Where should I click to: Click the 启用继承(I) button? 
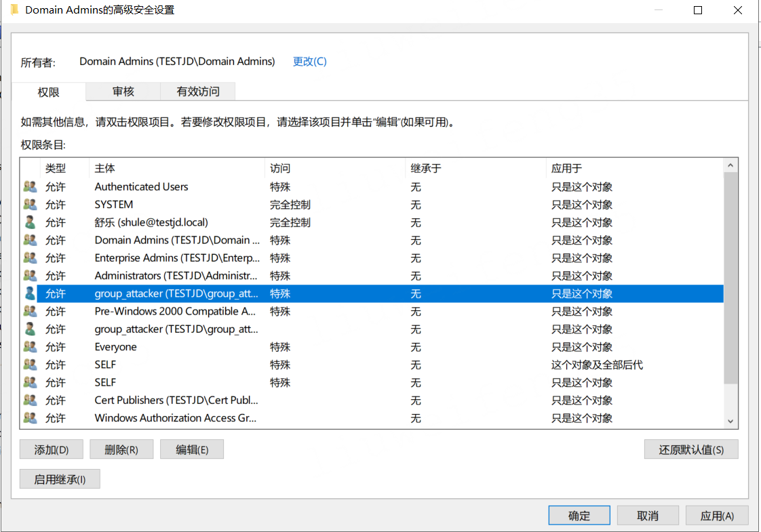coord(60,479)
